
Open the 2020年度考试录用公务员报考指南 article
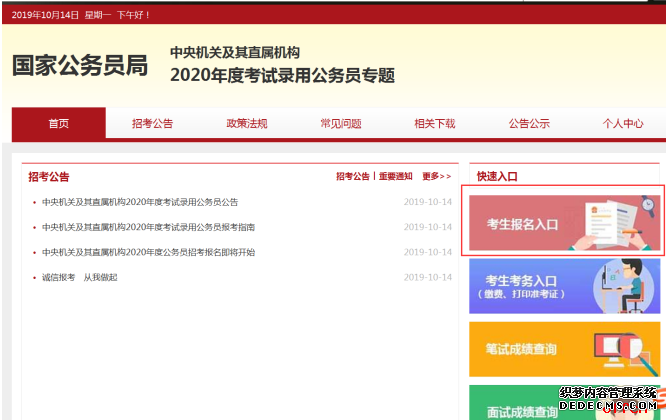point(148,227)
